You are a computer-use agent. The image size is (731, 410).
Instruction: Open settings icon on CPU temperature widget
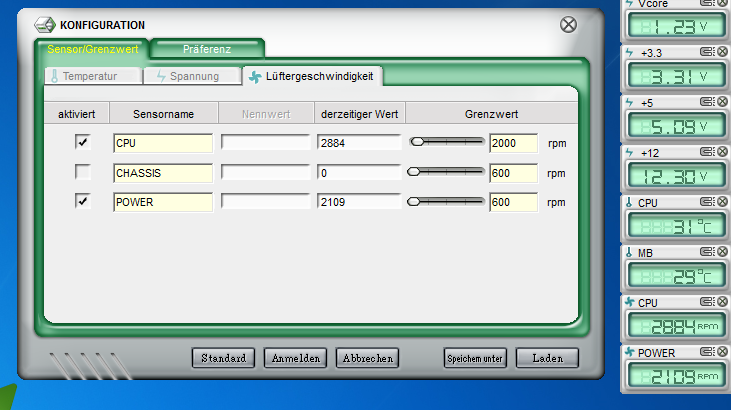pos(708,201)
